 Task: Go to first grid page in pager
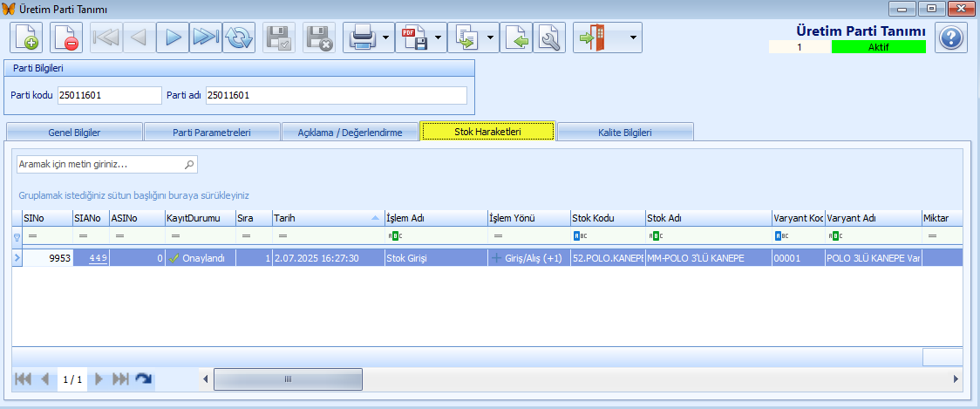coord(24,378)
